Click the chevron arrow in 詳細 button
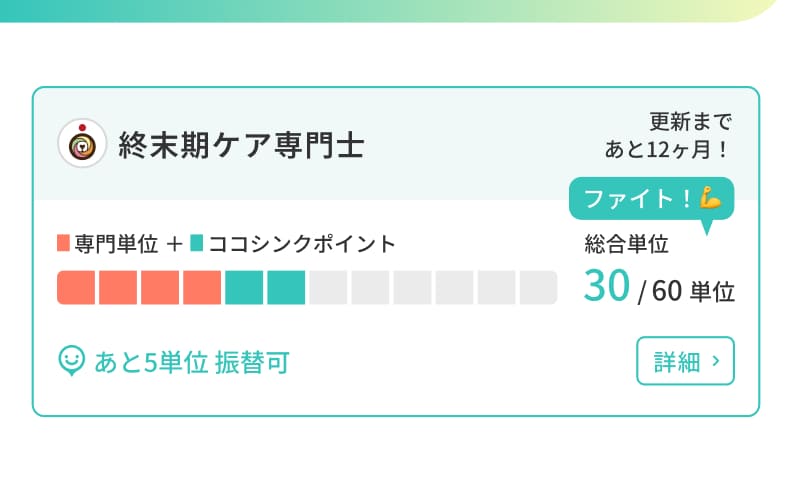Screen dimensions: 792x480 (x=716, y=361)
